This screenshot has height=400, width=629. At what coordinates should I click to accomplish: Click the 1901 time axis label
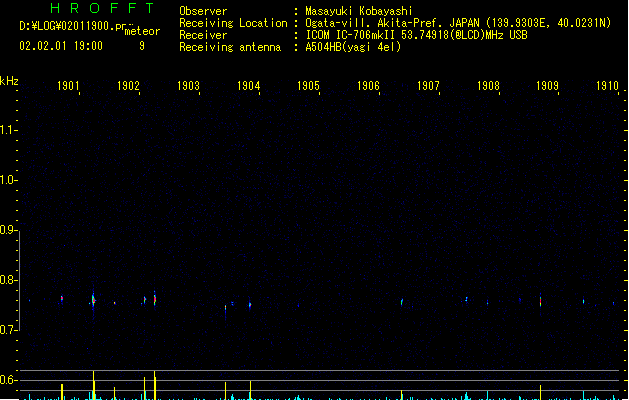tap(68, 86)
